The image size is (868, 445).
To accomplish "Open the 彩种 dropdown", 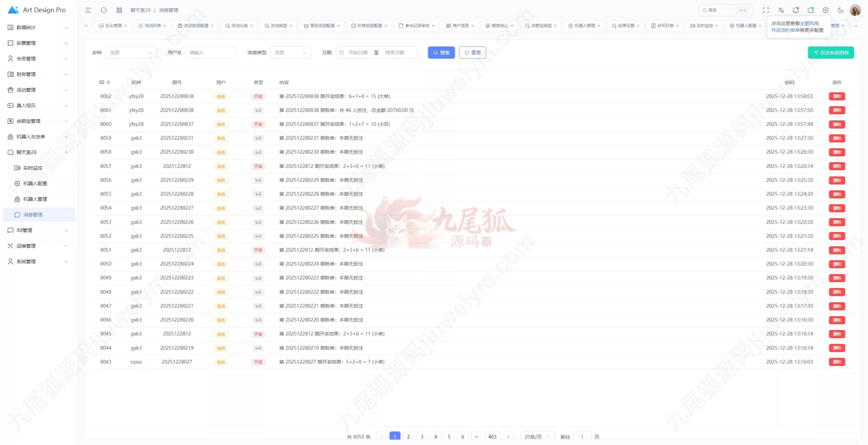I will coord(131,53).
